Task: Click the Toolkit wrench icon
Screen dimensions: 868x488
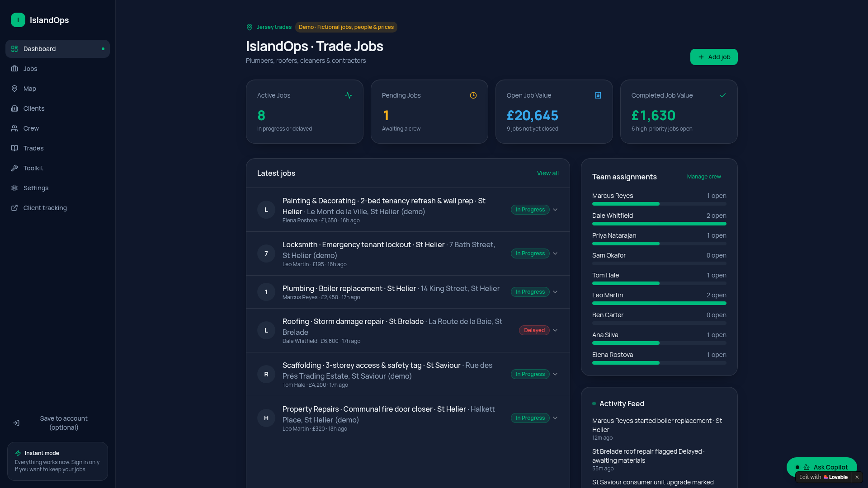Action: [x=14, y=168]
